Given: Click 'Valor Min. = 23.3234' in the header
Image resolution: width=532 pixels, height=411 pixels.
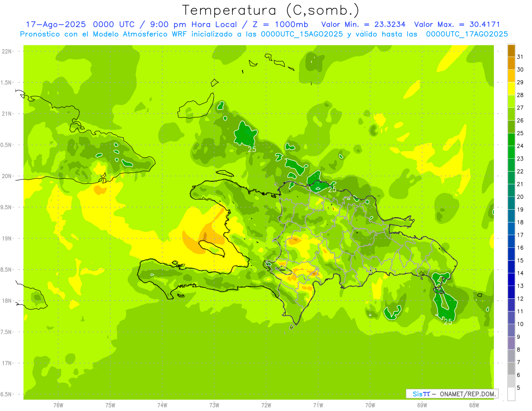Looking at the screenshot, I should pyautogui.click(x=364, y=24).
